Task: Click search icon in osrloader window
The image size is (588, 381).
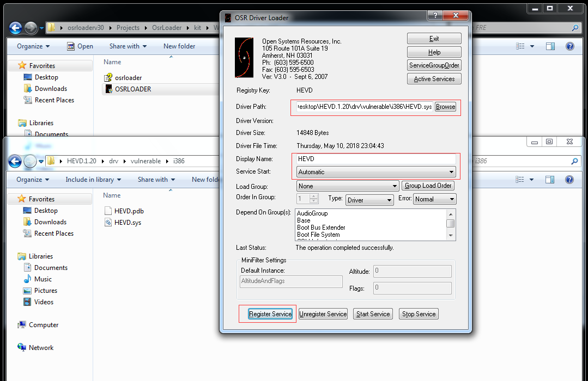Action: [x=575, y=28]
